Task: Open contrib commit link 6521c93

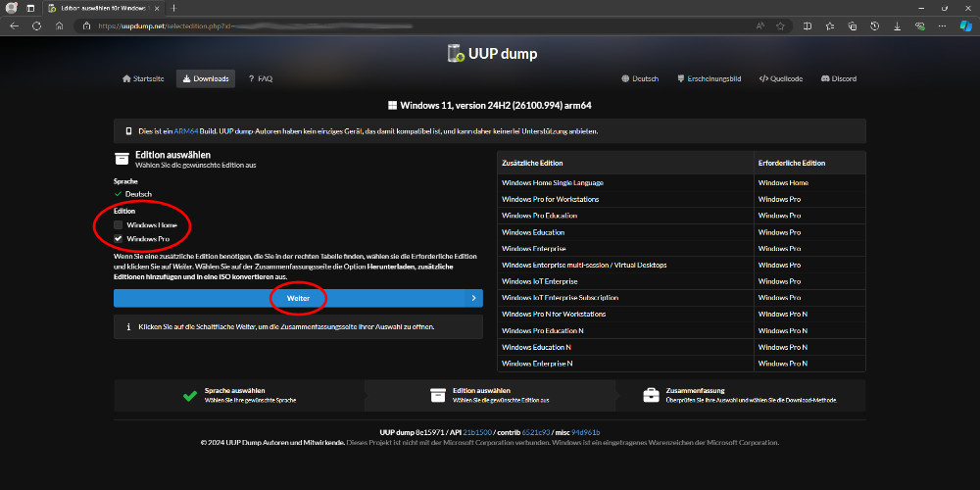Action: pos(535,432)
